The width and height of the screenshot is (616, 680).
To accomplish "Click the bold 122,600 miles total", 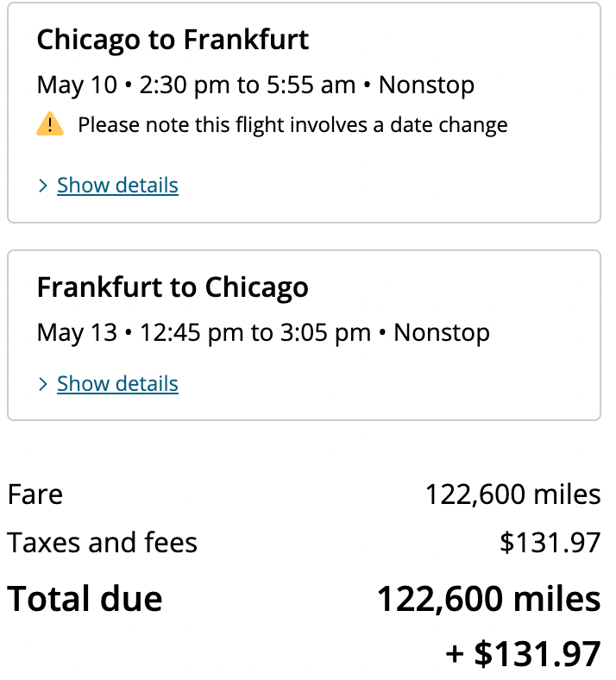I will tap(489, 599).
